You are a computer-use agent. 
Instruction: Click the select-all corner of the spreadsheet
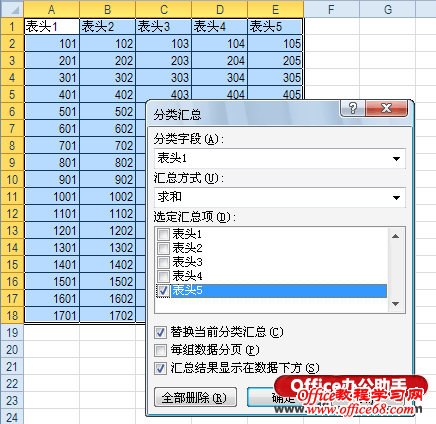click(12, 9)
